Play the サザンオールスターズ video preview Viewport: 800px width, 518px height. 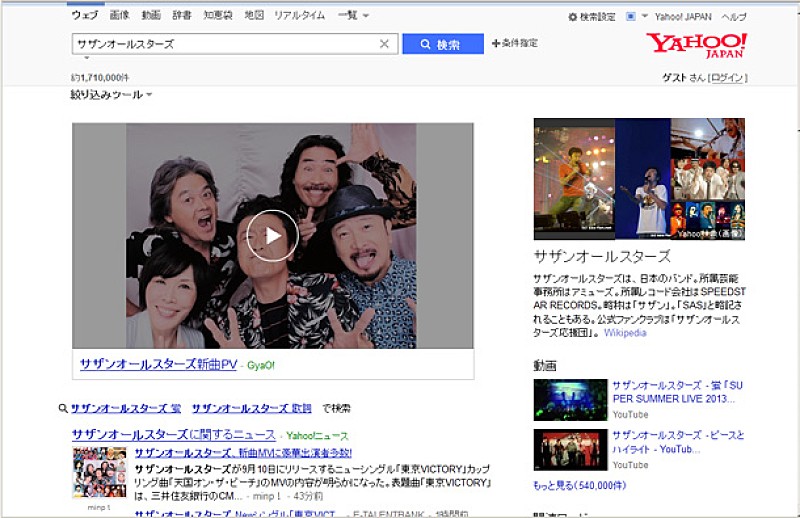tap(272, 236)
